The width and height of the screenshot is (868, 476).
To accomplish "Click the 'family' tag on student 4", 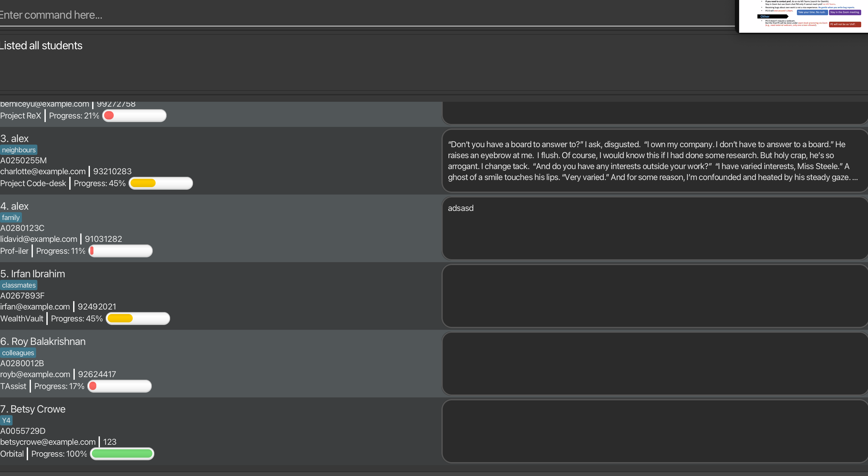I will tap(11, 218).
